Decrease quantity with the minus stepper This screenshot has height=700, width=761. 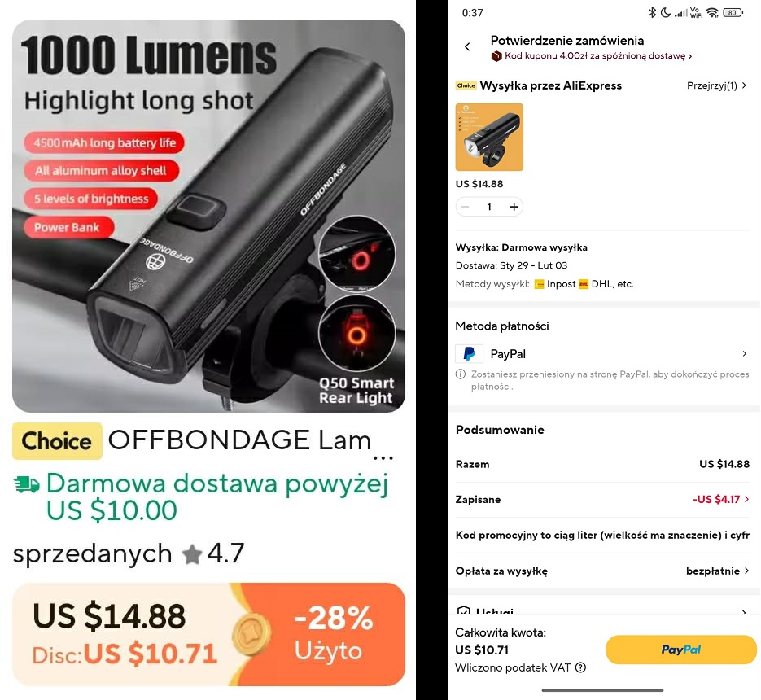pyautogui.click(x=465, y=207)
